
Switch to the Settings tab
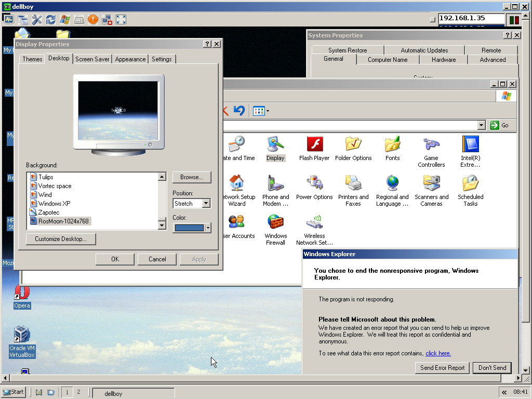coord(162,59)
